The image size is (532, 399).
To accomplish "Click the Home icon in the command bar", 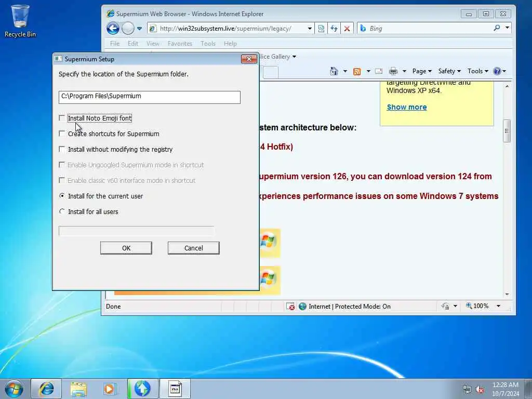I will coord(334,71).
